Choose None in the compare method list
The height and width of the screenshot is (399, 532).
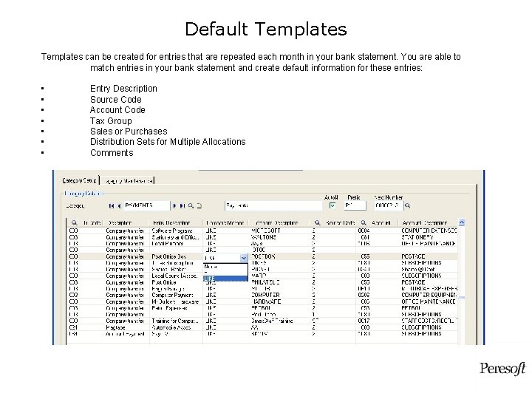tap(225, 267)
